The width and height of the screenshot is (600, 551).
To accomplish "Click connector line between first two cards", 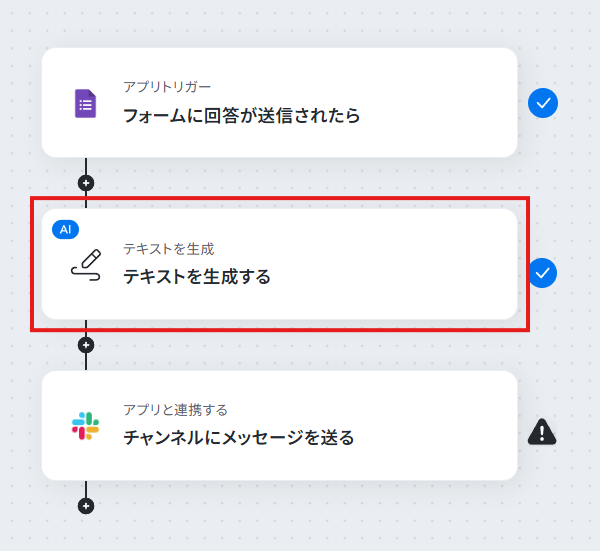I will point(86,166).
